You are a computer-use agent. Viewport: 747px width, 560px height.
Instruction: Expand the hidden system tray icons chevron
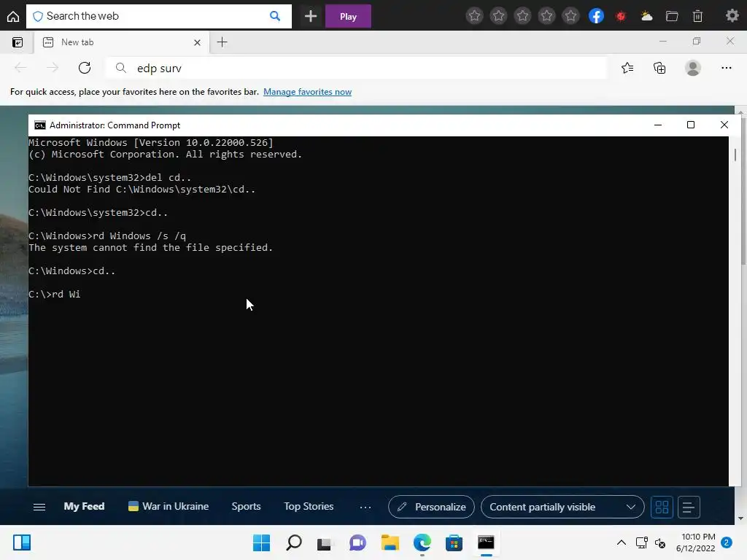622,542
